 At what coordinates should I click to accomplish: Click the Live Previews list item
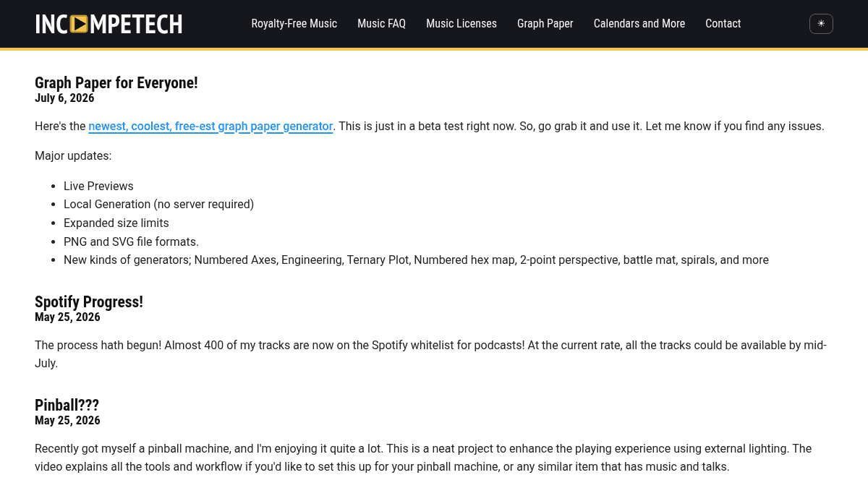(x=98, y=187)
